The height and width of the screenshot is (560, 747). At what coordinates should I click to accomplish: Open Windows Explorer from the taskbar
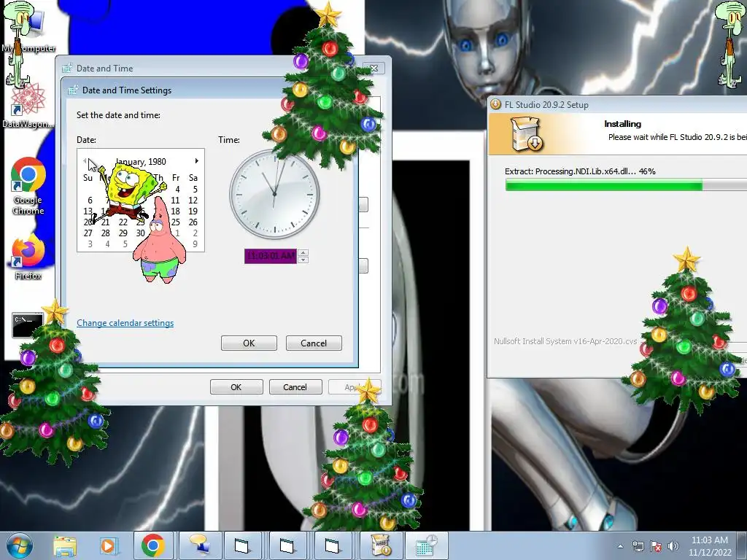click(65, 546)
